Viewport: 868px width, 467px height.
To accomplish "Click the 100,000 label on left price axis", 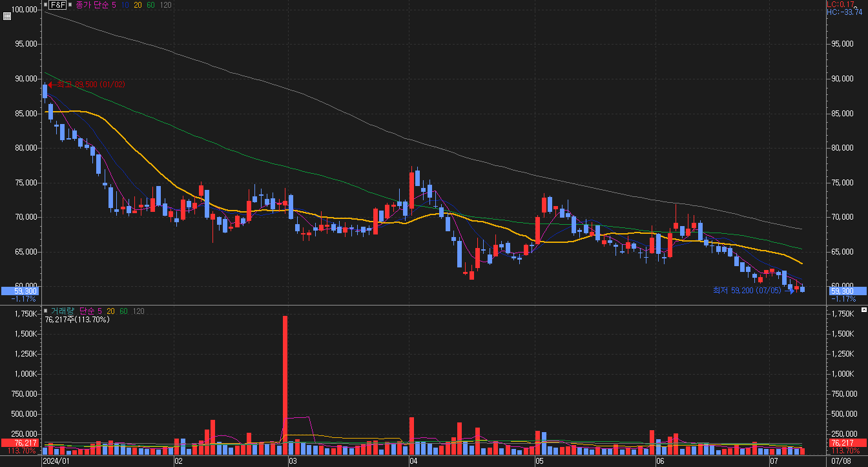I will (23, 9).
